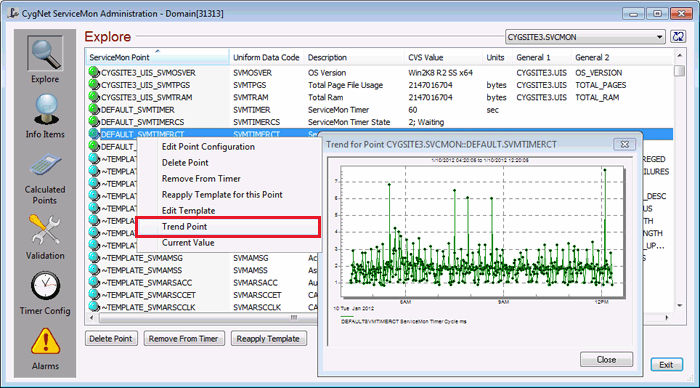700x388 pixels.
Task: Open the Explore magnifier icon in sidebar
Action: [45, 54]
